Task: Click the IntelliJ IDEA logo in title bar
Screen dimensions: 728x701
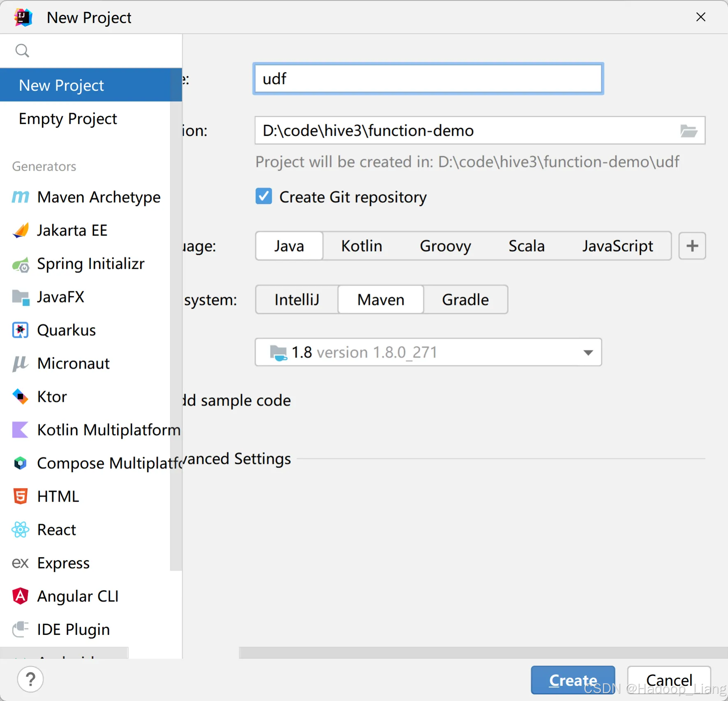Action: [23, 18]
